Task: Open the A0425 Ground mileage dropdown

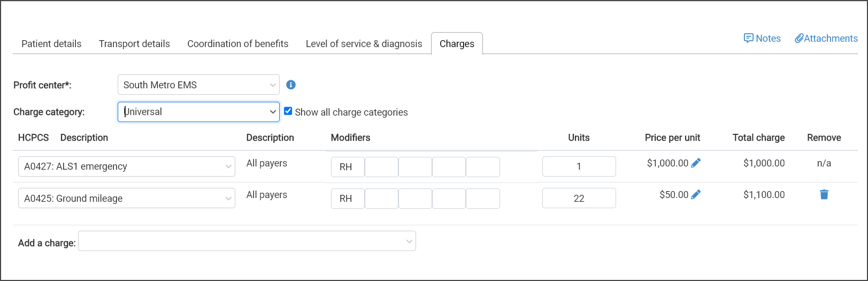Action: 127,198
